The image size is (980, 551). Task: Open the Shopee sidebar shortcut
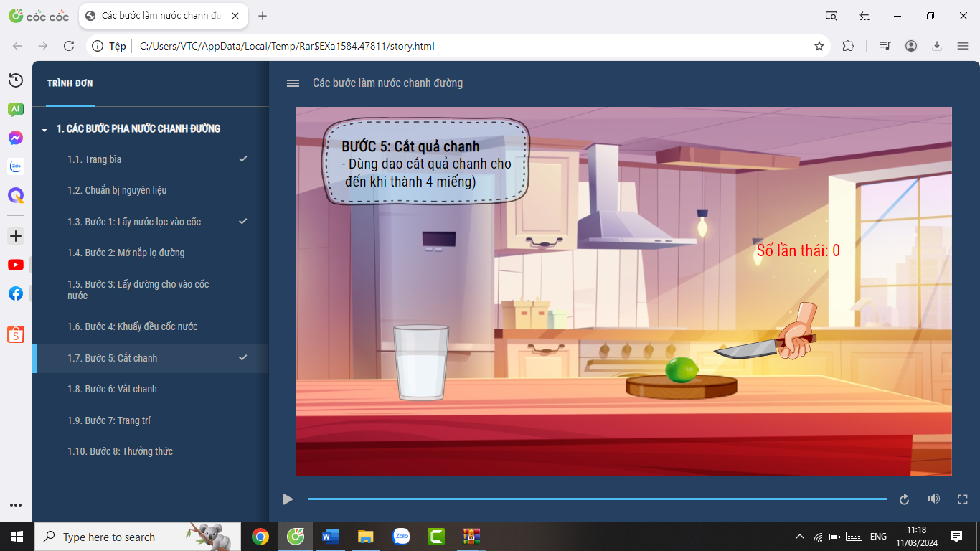point(16,334)
